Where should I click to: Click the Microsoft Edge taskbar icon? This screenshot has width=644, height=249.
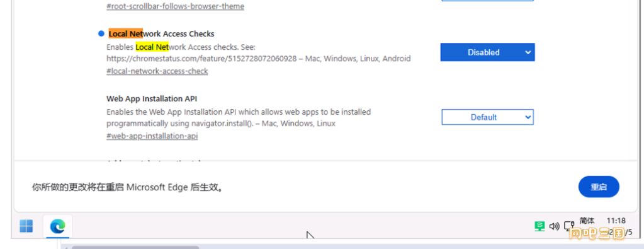coord(58,226)
